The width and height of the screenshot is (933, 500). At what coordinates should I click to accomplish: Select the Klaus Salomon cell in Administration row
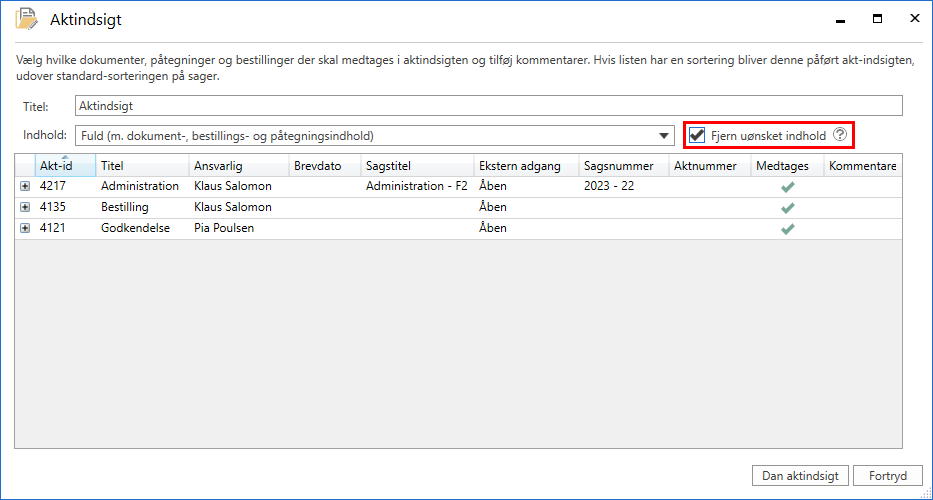[232, 187]
